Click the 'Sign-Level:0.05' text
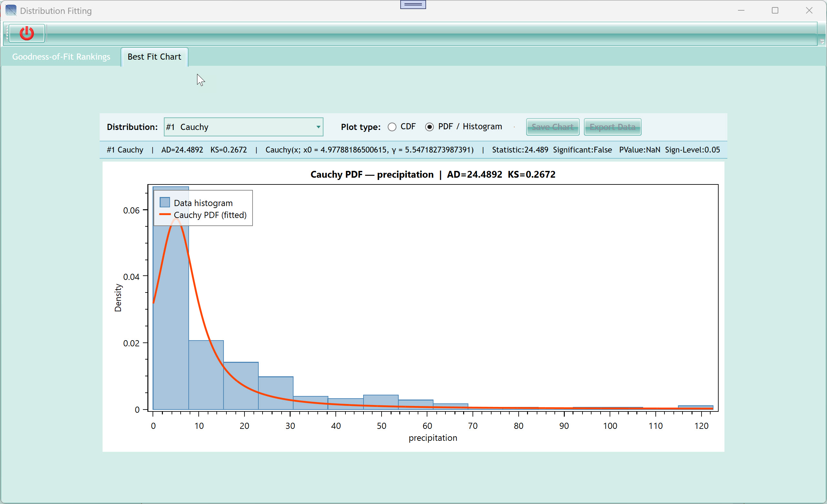Image resolution: width=827 pixels, height=504 pixels. point(692,150)
